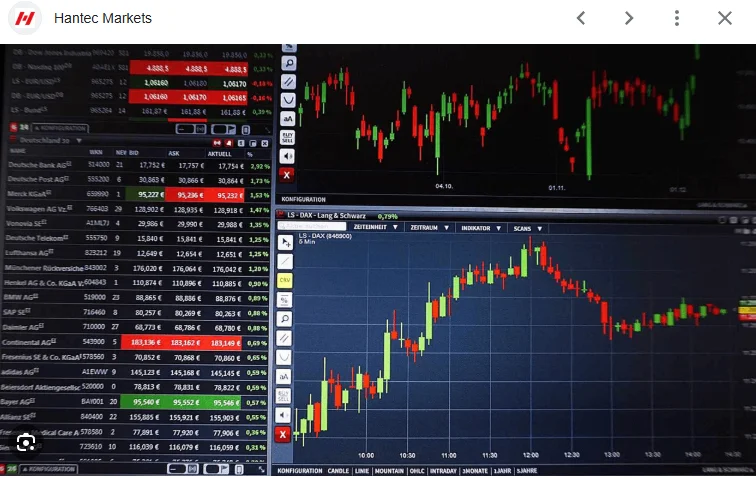Viewport: 756px width, 478px height.
Task: Open the Hantec Markets source link
Action: pos(103,18)
